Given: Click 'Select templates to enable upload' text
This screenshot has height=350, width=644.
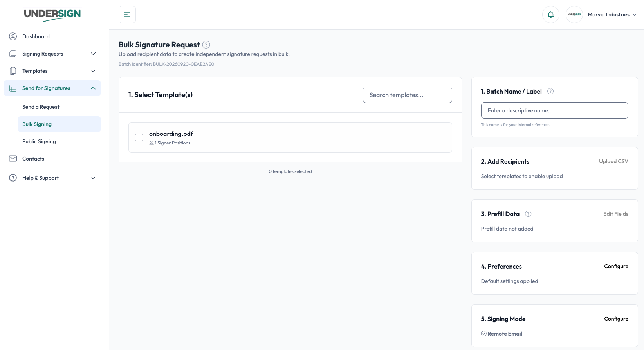Looking at the screenshot, I should click(522, 176).
